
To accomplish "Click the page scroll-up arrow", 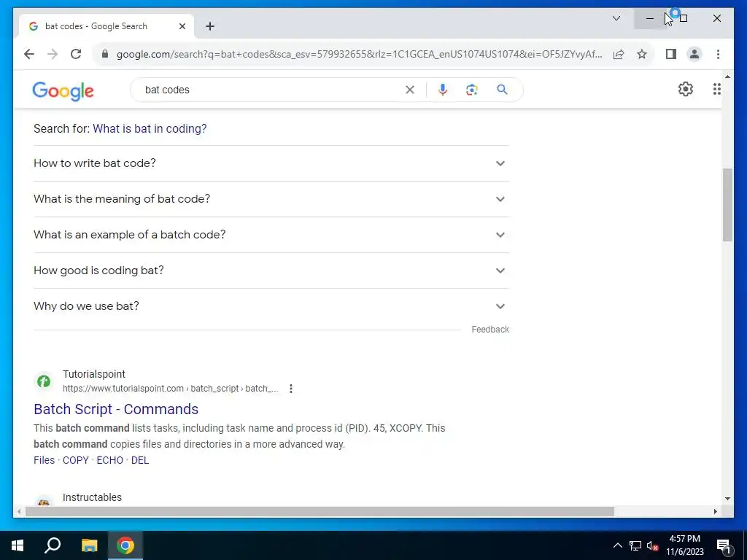I will 727,77.
